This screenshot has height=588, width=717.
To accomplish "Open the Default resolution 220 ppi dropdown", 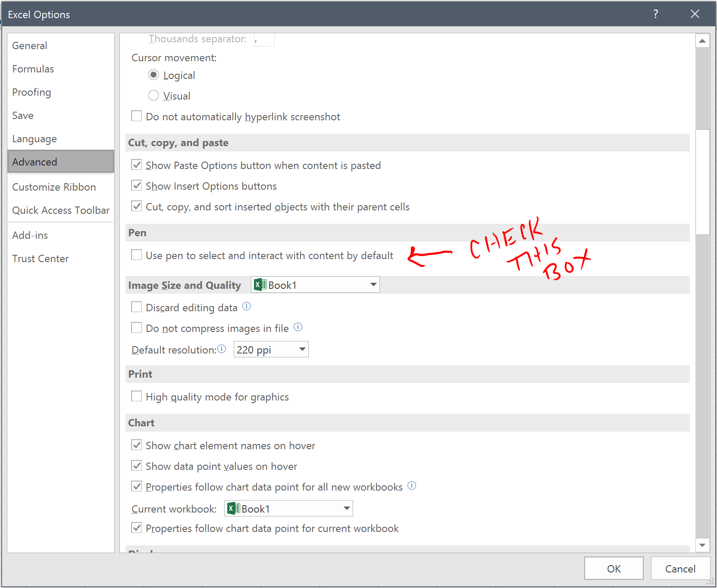I will 271,349.
